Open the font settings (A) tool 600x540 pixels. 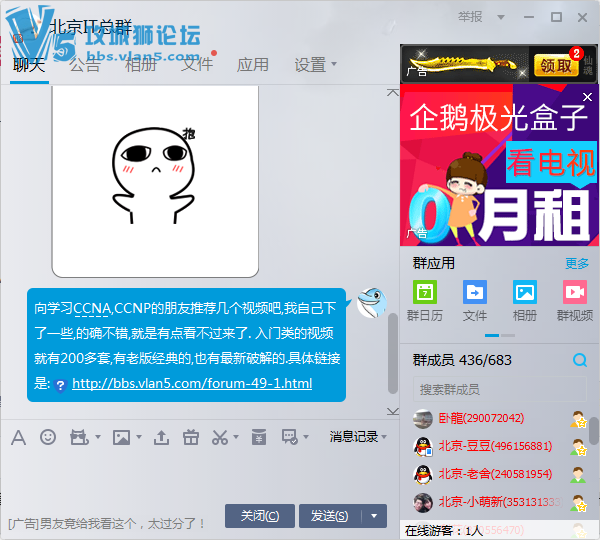[18, 437]
